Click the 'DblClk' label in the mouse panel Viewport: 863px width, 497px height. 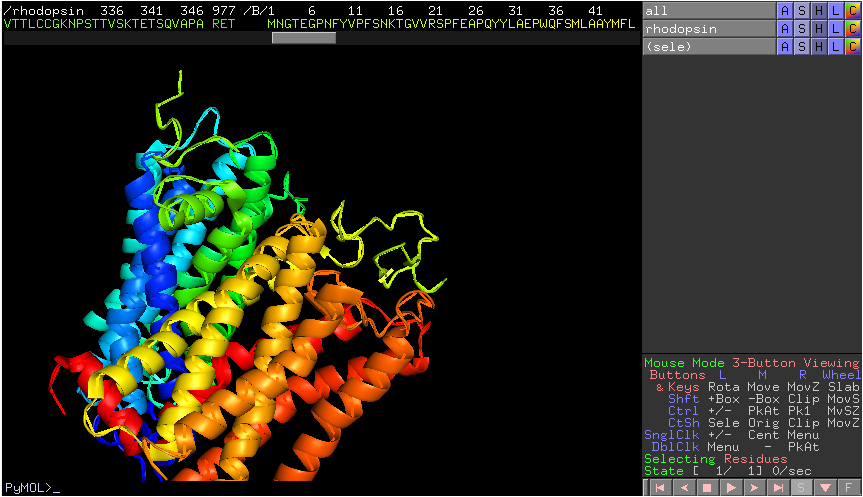[675, 447]
